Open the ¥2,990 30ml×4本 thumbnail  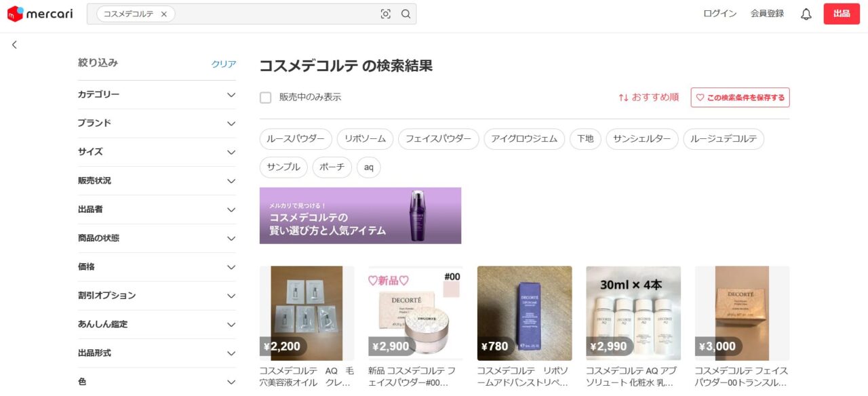tap(633, 313)
